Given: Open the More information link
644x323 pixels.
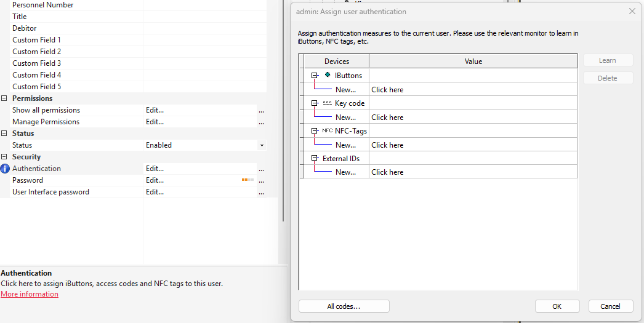Looking at the screenshot, I should (30, 294).
